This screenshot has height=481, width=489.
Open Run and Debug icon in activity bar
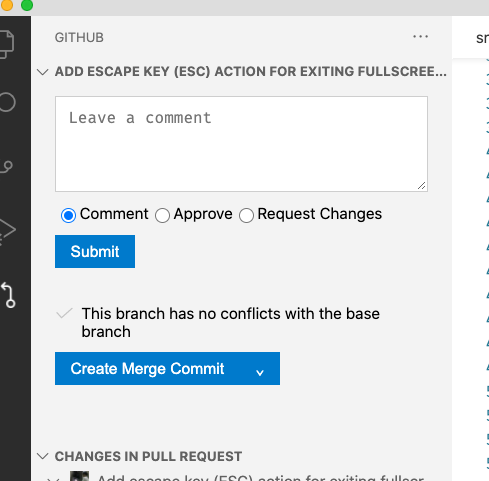7,231
